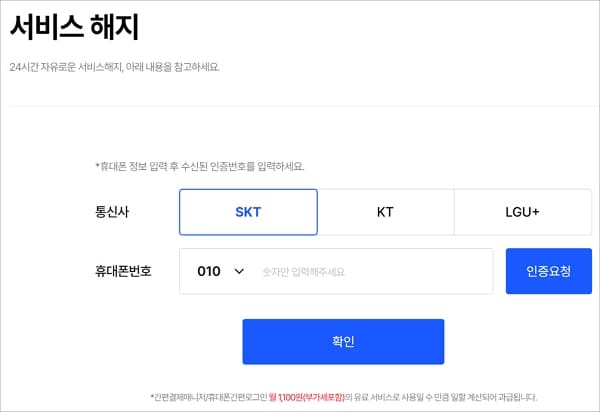
Task: Click the 24시간 자유로운 서비스해지 subtitle
Action: tap(114, 67)
